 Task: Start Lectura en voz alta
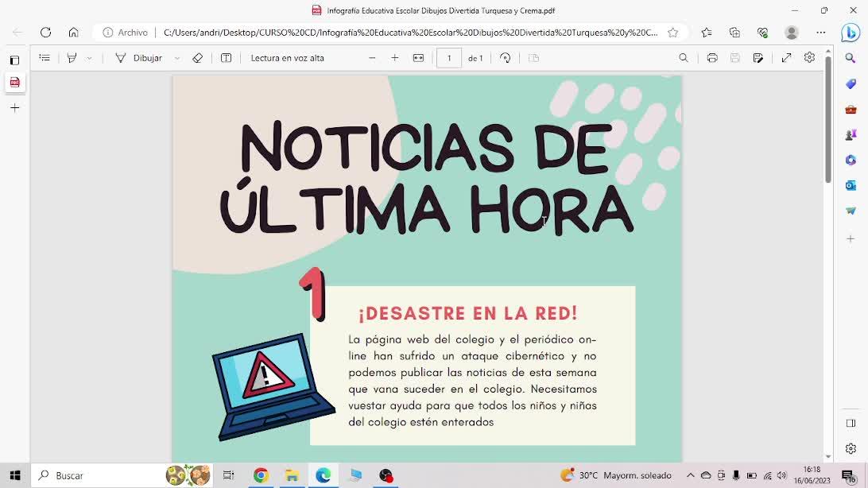(x=287, y=57)
